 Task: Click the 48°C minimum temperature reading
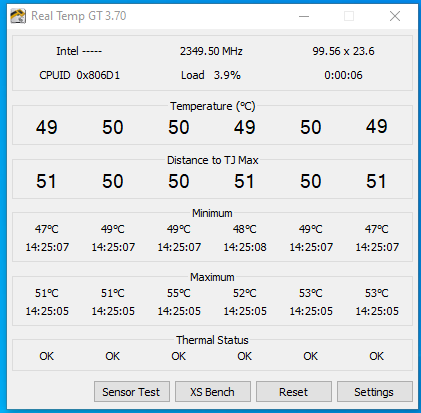click(245, 229)
